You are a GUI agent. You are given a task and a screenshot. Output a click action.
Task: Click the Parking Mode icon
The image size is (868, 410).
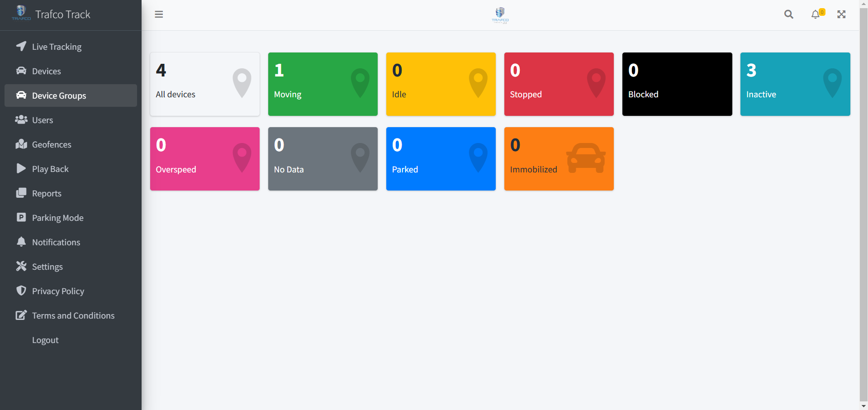[x=21, y=217]
